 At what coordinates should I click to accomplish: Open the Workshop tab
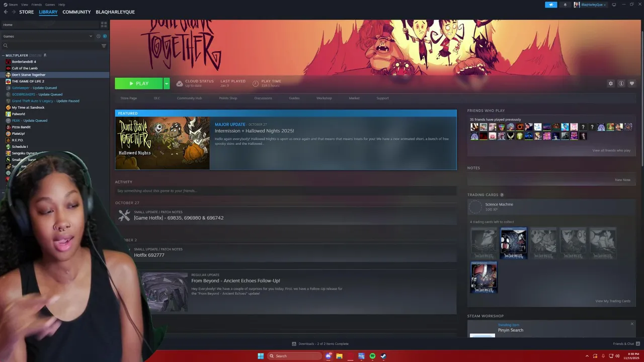pyautogui.click(x=324, y=98)
